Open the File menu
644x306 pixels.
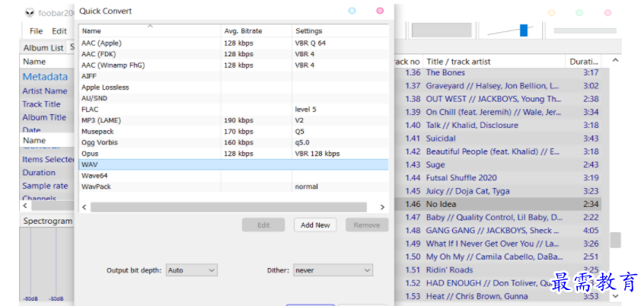(x=36, y=30)
